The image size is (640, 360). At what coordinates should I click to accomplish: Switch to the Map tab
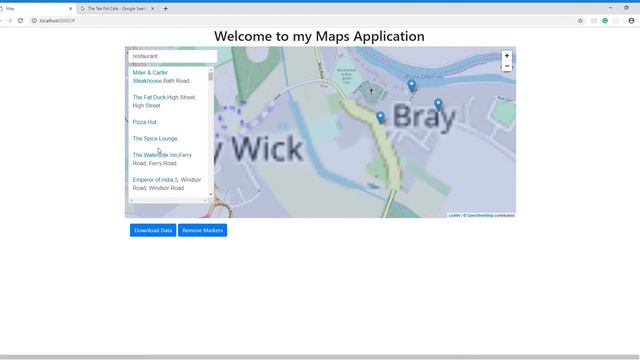pos(36,8)
